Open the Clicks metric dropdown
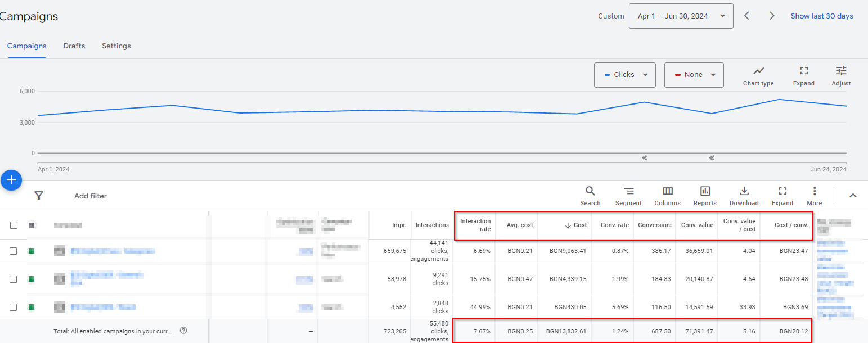Viewport: 868px width, 343px height. pos(624,75)
